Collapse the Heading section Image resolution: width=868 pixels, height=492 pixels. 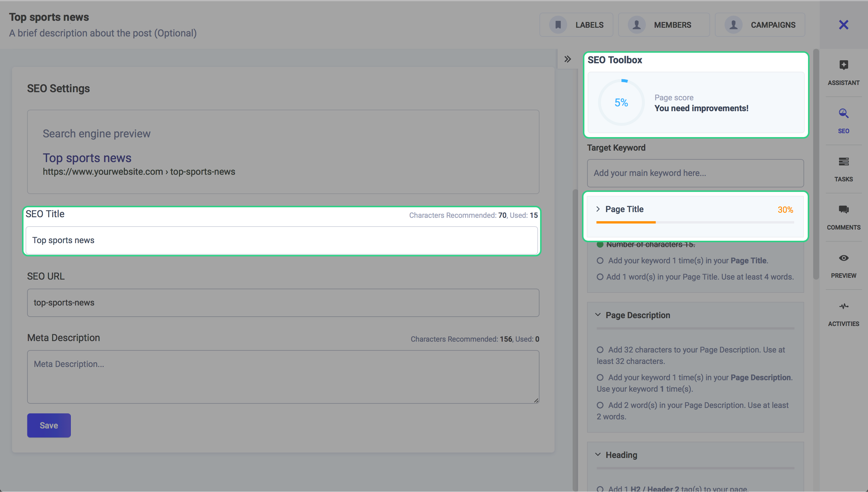(x=598, y=455)
